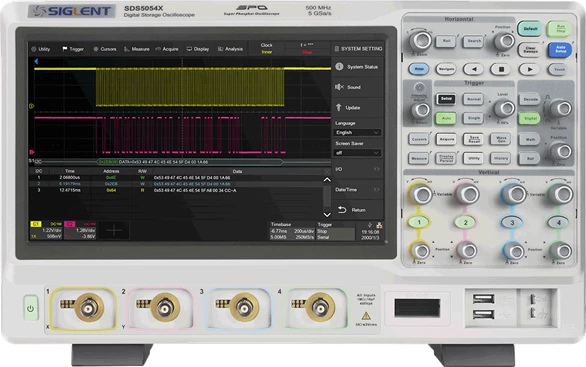
Task: Hit the Trigger Setup button
Action: point(446,99)
